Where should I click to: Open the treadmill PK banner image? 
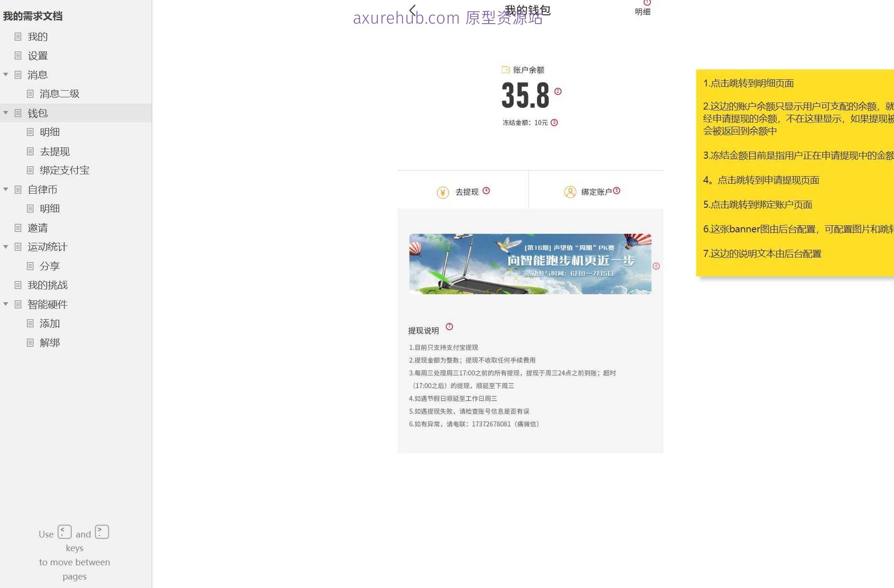tap(530, 264)
